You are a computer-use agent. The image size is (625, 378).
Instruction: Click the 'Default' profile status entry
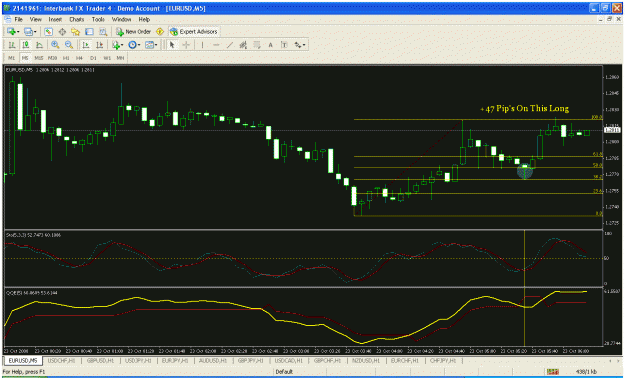coord(284,372)
